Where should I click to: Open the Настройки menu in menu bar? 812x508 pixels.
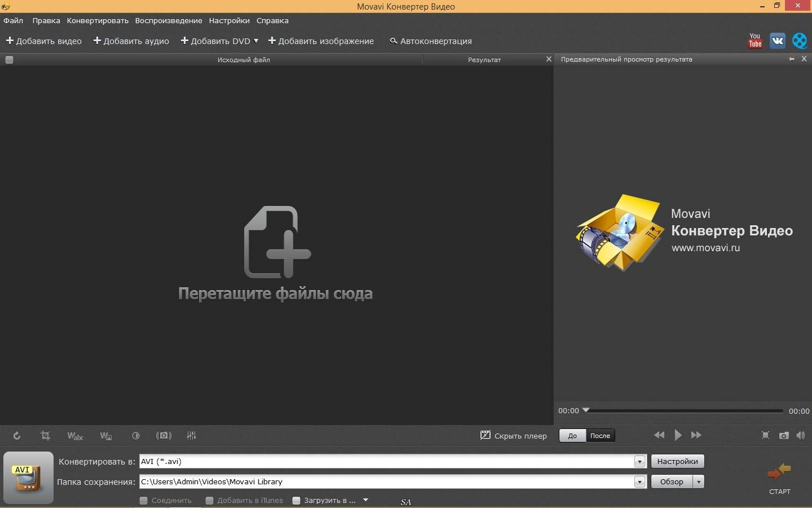point(229,20)
